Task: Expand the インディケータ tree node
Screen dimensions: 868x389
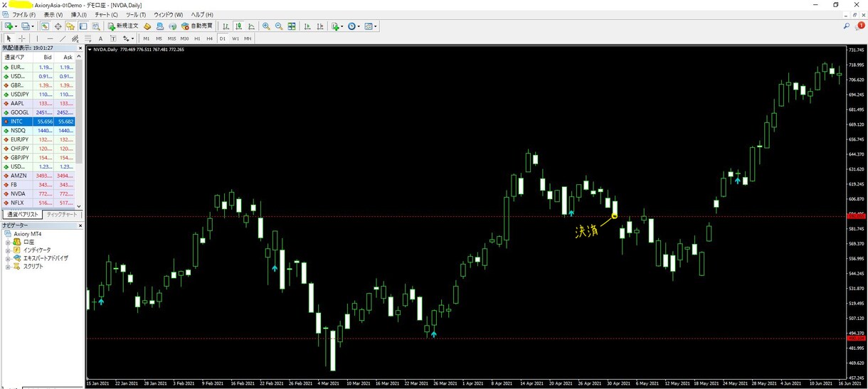Action: (8, 250)
